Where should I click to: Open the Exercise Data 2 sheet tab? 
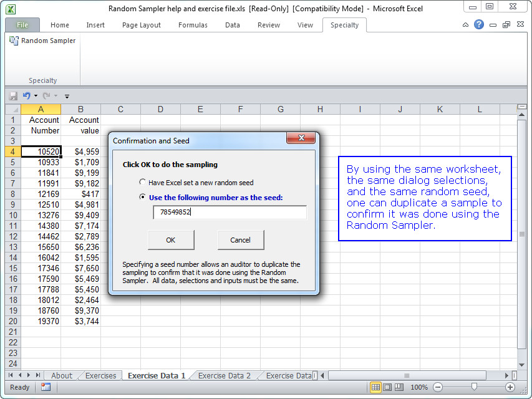tap(224, 375)
